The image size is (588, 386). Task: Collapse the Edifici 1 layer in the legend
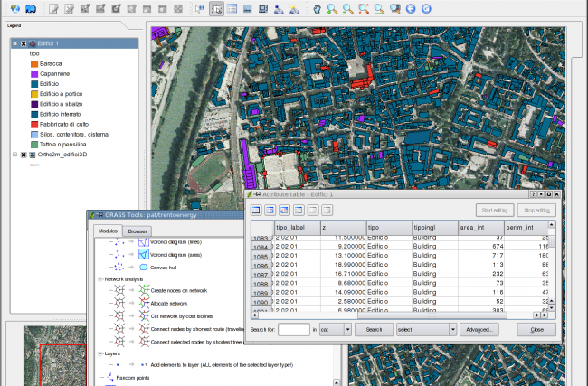pyautogui.click(x=15, y=43)
